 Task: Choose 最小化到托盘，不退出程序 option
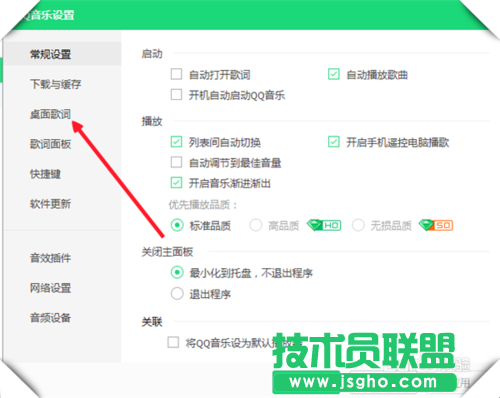177,273
